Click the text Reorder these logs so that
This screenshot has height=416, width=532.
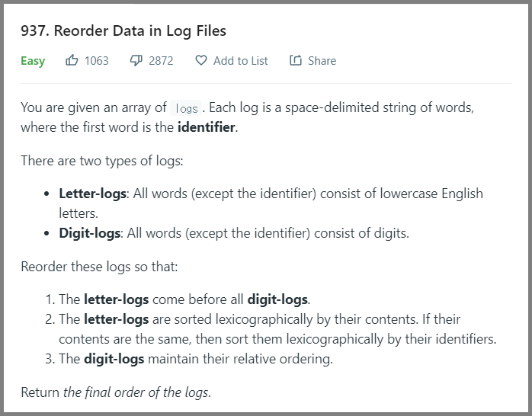(99, 267)
